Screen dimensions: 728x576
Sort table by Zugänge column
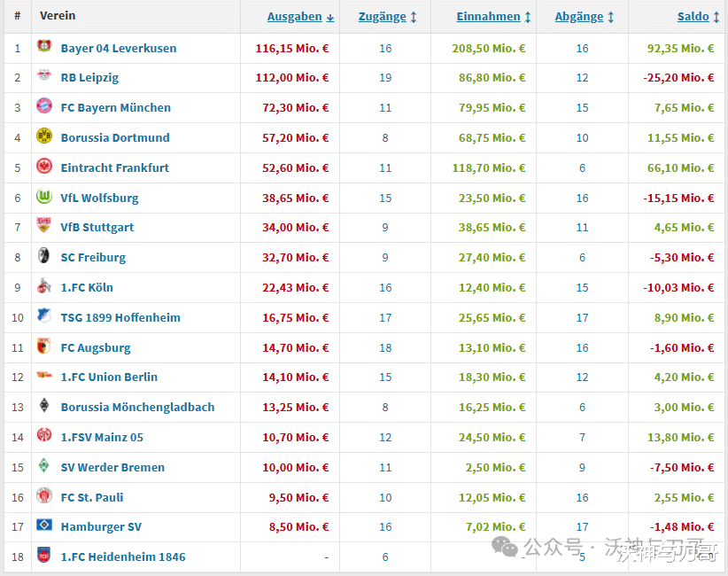(388, 17)
